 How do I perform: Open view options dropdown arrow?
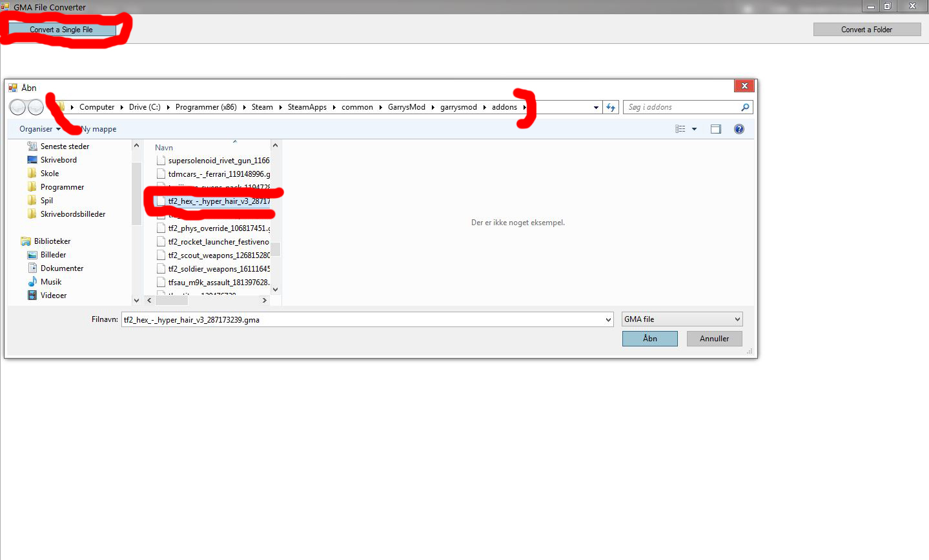point(695,129)
